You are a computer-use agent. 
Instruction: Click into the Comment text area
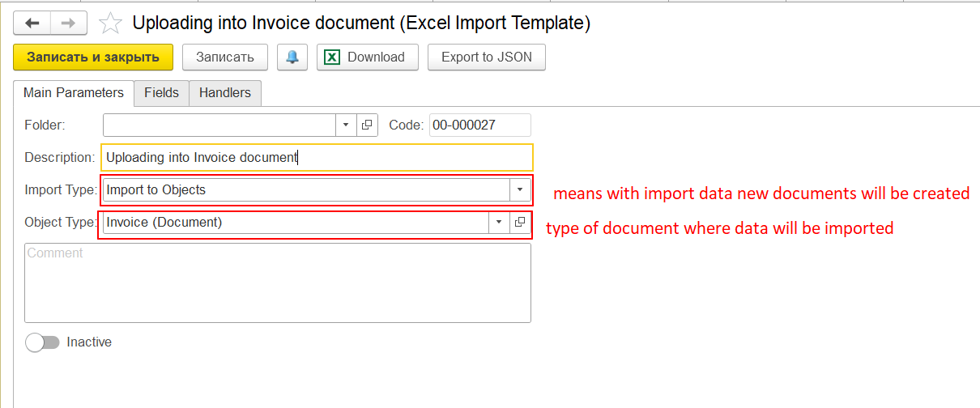click(x=278, y=283)
